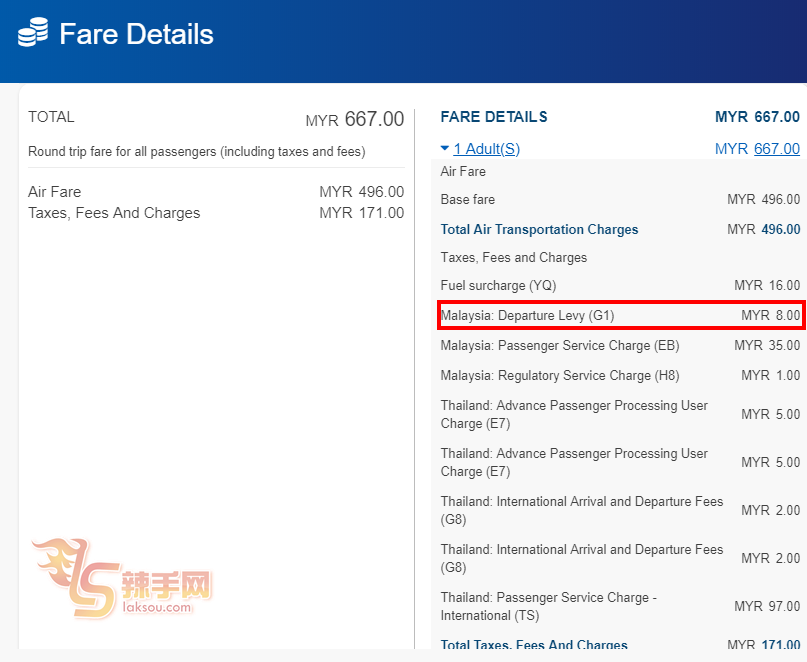Screen dimensions: 807x662
Task: Click the coins icon beside Fare Details
Action: tap(33, 33)
